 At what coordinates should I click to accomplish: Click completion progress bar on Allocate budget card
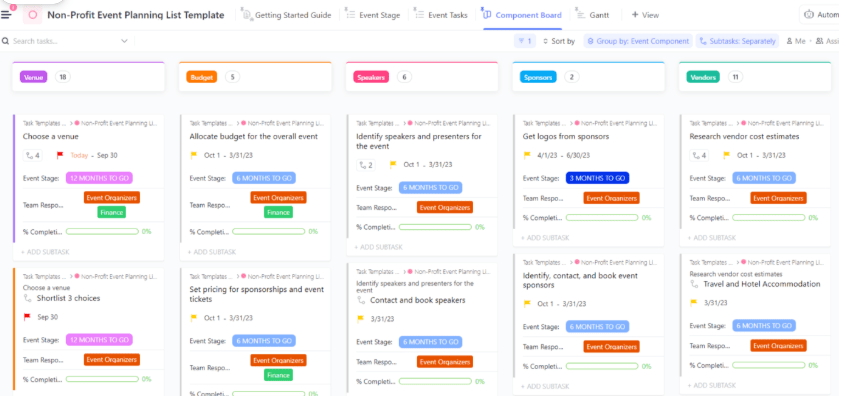(268, 232)
